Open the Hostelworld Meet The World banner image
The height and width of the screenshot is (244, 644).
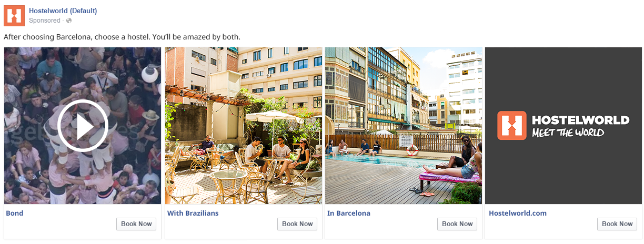(x=563, y=126)
